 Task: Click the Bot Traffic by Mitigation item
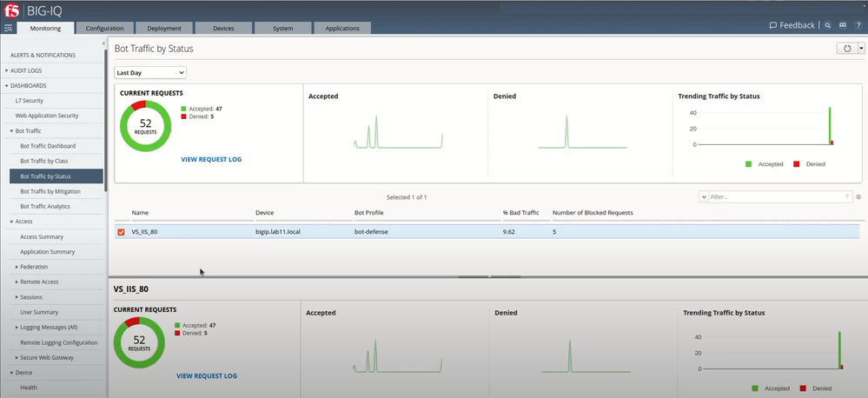[x=50, y=191]
